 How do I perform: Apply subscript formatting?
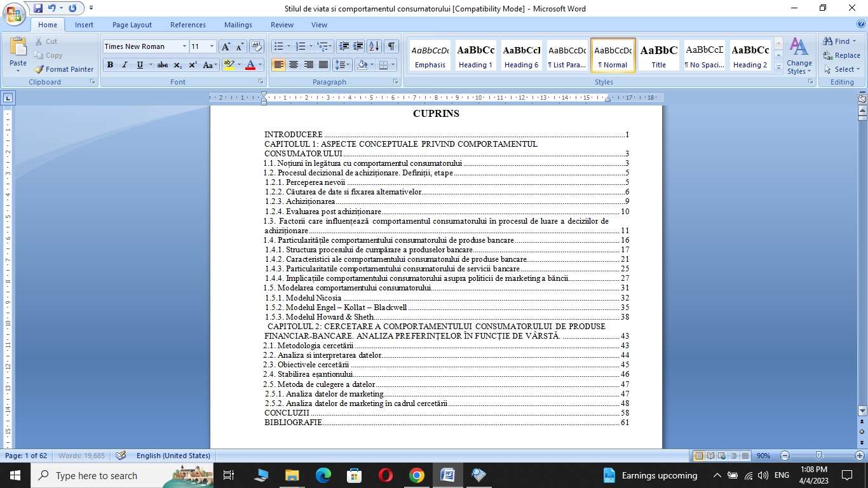tap(178, 65)
